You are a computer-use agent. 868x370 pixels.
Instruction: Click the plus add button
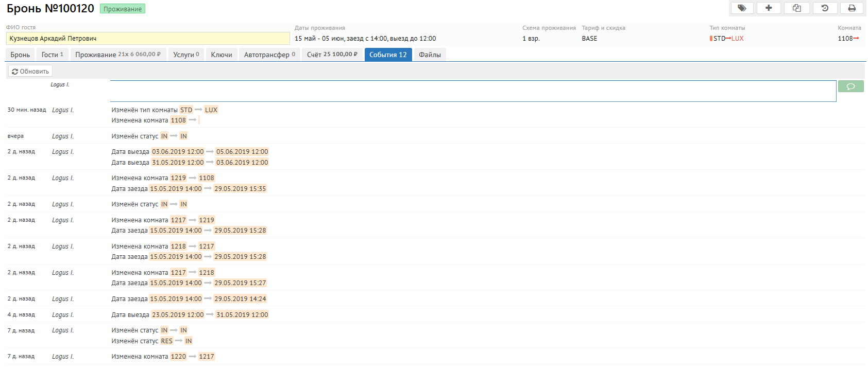[x=769, y=8]
